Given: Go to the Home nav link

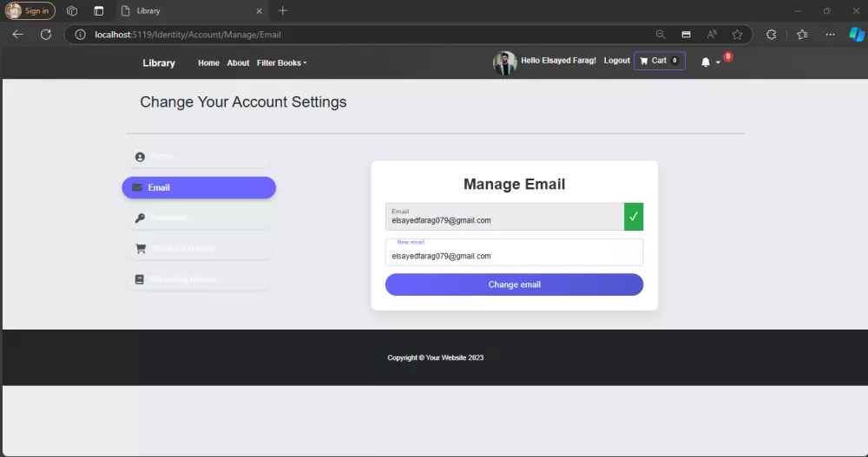Looking at the screenshot, I should (208, 63).
